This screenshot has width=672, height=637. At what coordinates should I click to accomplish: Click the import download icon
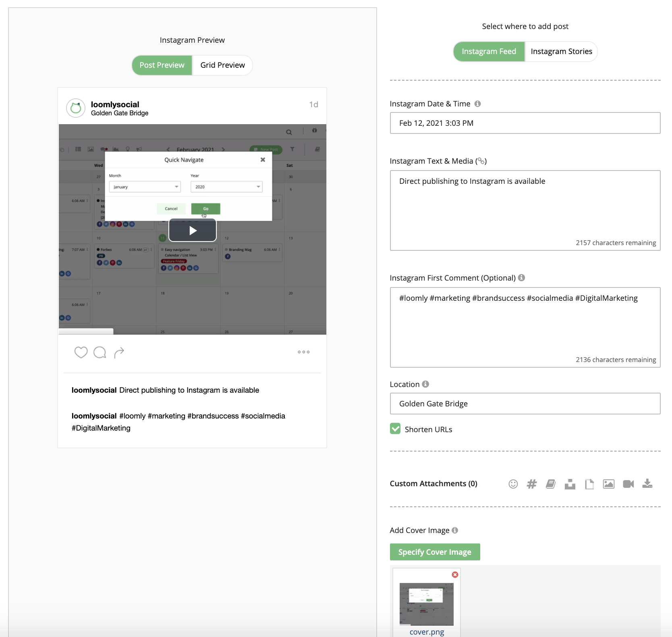point(647,483)
